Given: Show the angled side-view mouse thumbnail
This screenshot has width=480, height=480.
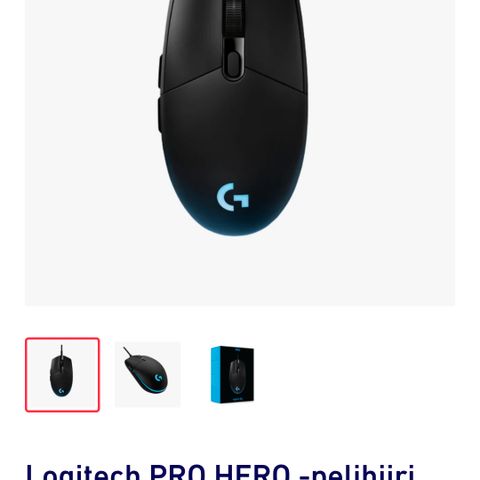Looking at the screenshot, I should click(148, 375).
